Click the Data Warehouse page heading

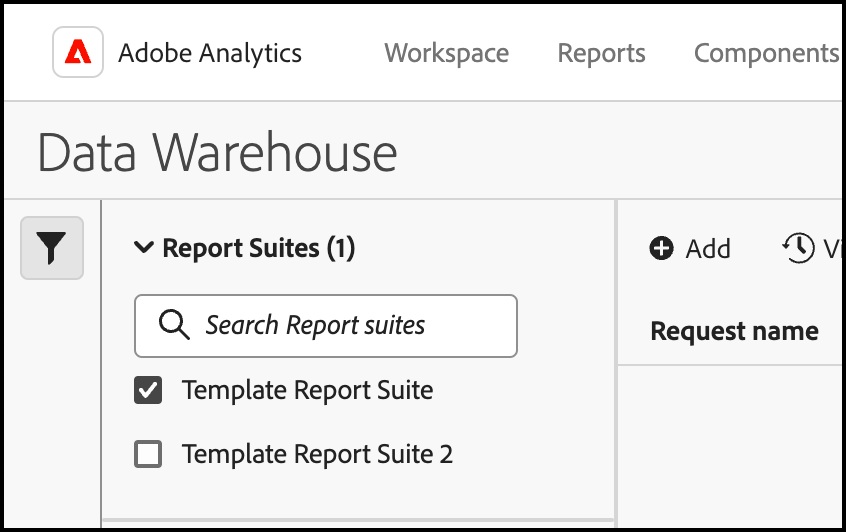(x=217, y=153)
